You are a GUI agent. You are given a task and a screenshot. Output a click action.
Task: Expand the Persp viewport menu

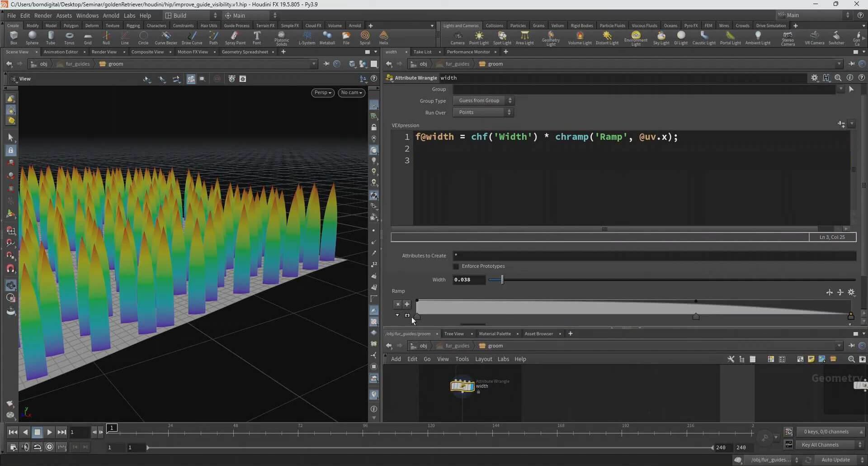pyautogui.click(x=323, y=93)
